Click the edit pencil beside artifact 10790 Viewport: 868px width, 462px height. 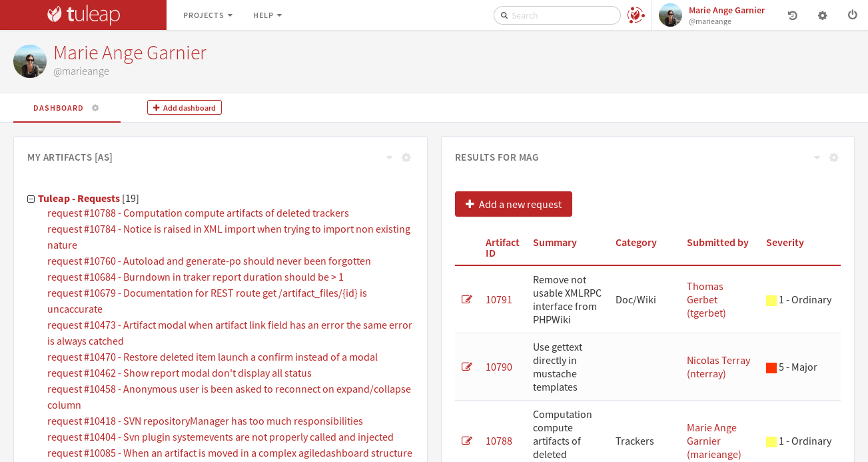(467, 367)
